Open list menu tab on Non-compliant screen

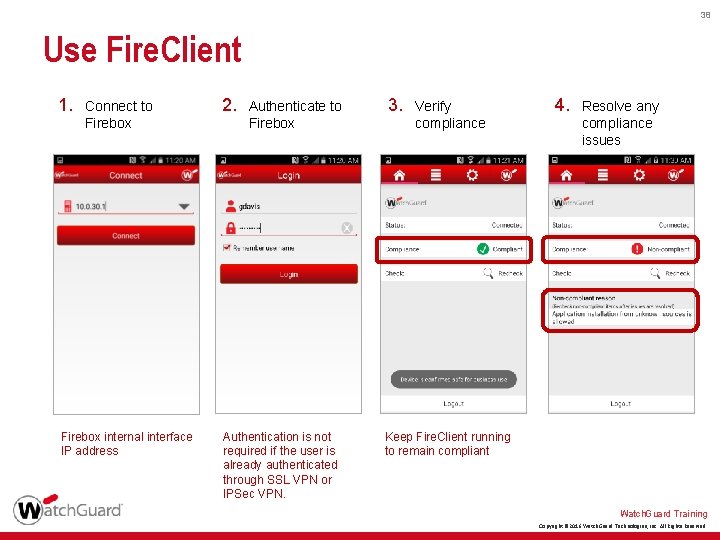tap(602, 175)
